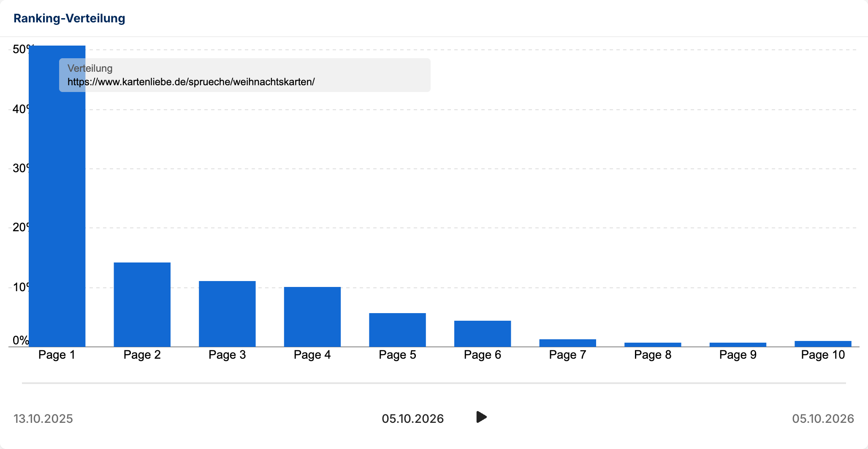Click the small Page 8 bar
Screen dimensions: 868x449
pos(653,345)
